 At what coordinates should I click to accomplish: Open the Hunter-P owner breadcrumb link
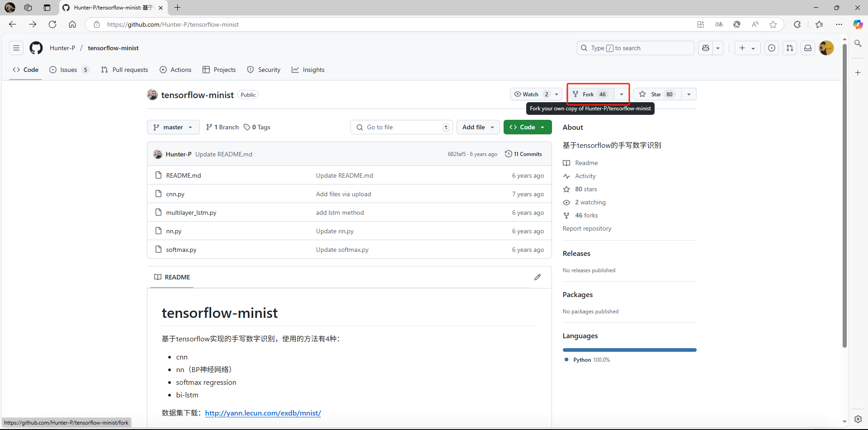tap(62, 48)
